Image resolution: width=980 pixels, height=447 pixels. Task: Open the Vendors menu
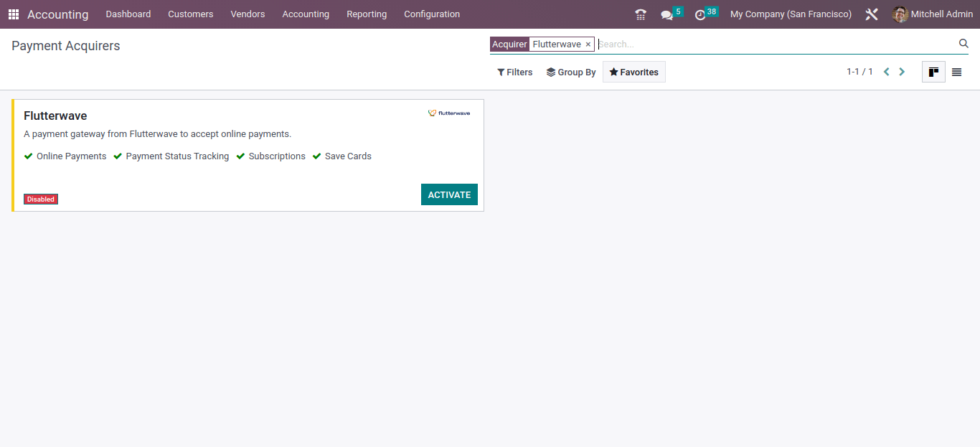(248, 14)
